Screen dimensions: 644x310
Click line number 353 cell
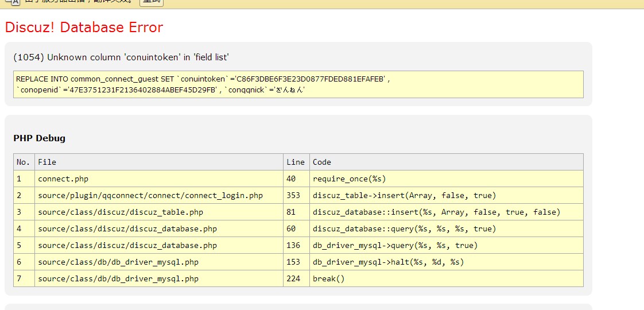click(x=293, y=195)
